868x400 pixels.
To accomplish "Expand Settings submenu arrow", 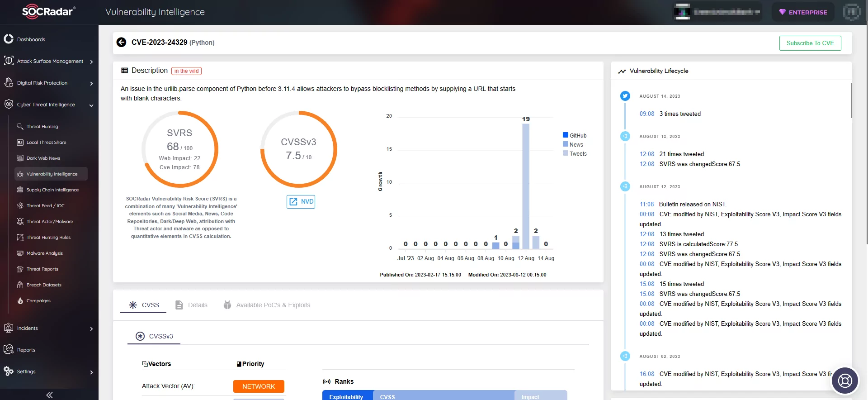I will [91, 372].
